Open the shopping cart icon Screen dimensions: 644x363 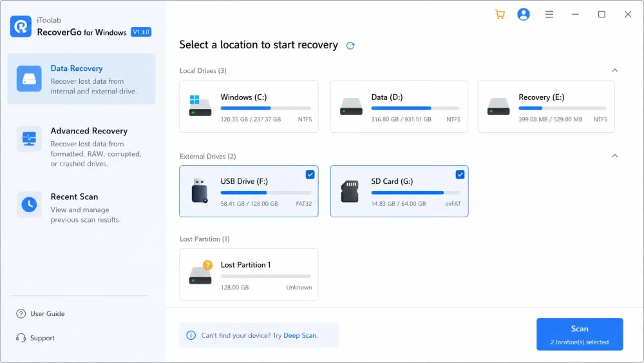(x=500, y=14)
